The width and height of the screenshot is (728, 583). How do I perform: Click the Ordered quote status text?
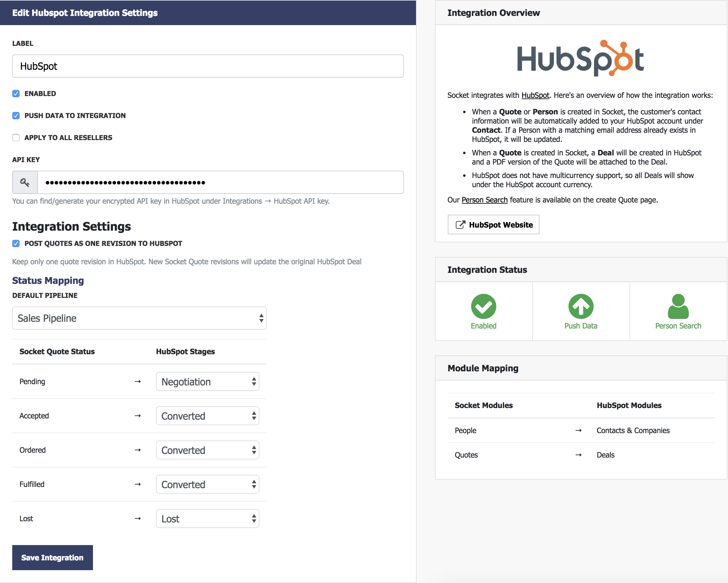[x=32, y=450]
